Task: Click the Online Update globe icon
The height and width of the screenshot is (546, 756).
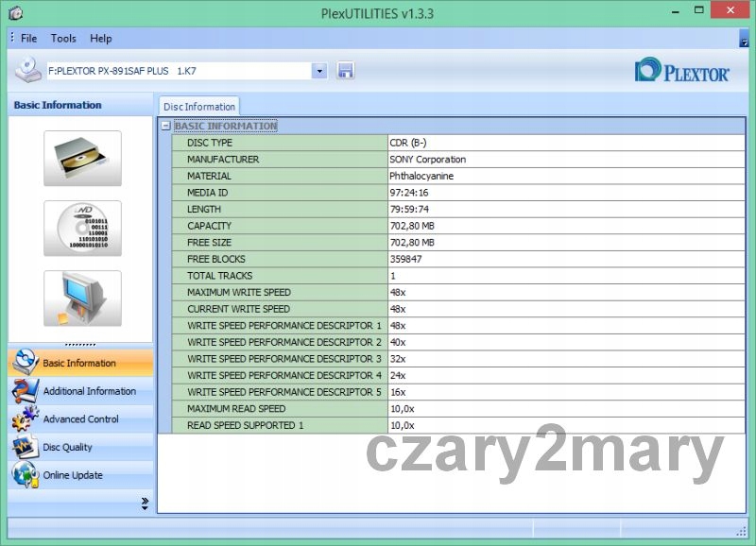Action: coord(25,474)
